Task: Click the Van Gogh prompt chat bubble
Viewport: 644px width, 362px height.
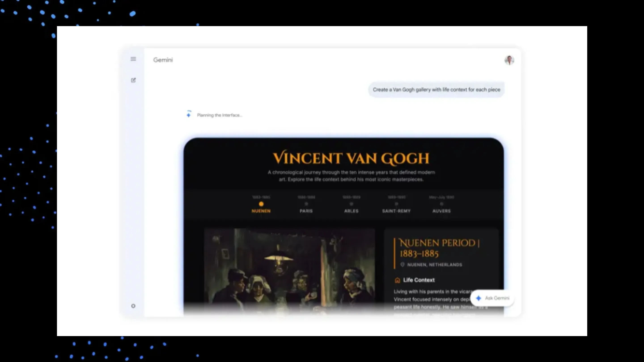Action: click(436, 89)
